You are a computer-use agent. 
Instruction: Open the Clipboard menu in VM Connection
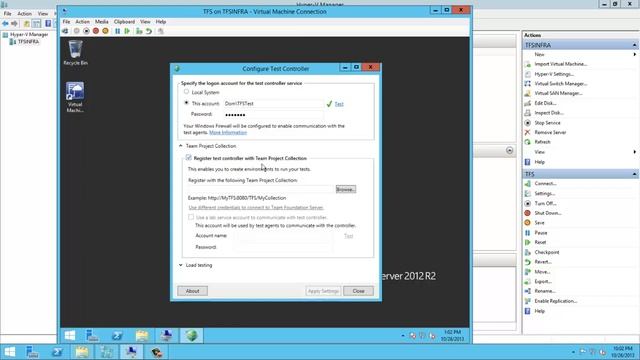(124, 22)
